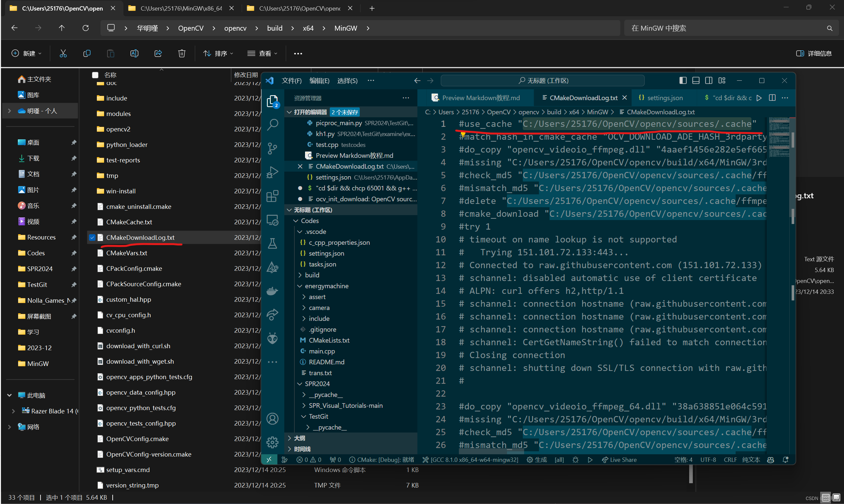
Task: Open the Docker view icon
Action: (272, 291)
